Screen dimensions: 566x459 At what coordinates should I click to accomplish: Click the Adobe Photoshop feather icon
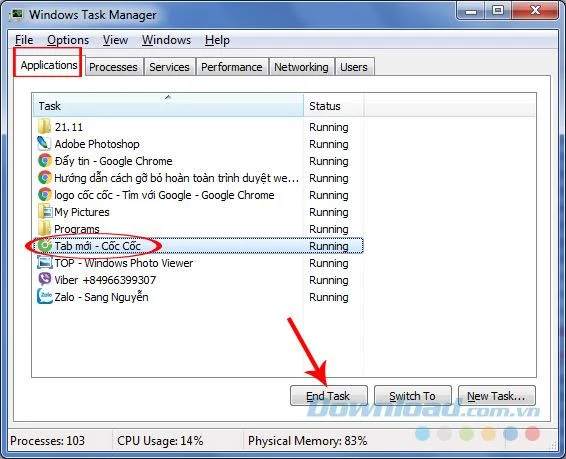(x=44, y=144)
